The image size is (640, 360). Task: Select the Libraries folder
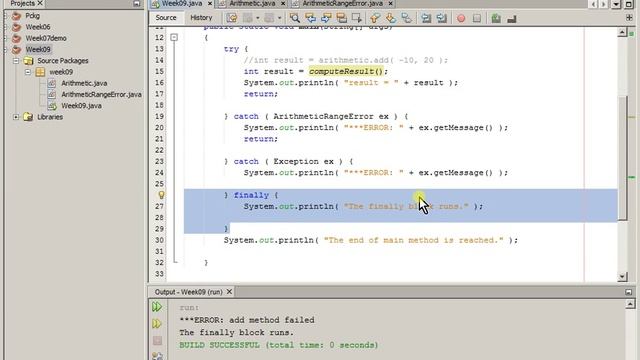(50, 117)
